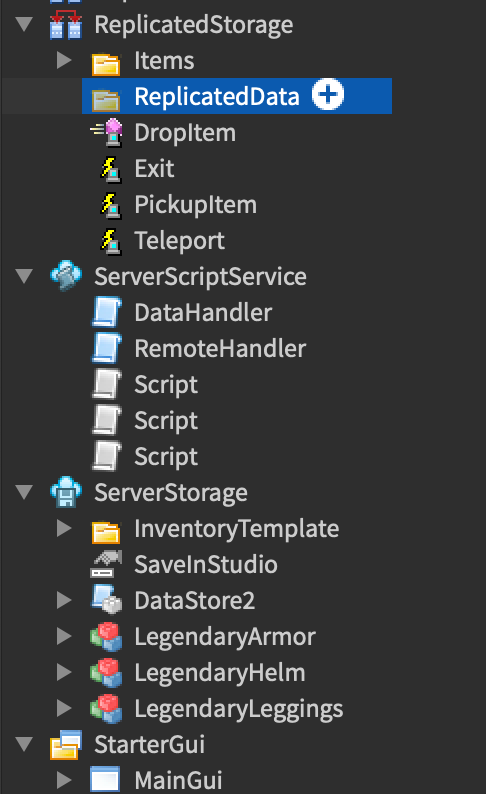Click the ServerScriptService cloud icon
Viewport: 486px width, 794px height.
(x=66, y=275)
